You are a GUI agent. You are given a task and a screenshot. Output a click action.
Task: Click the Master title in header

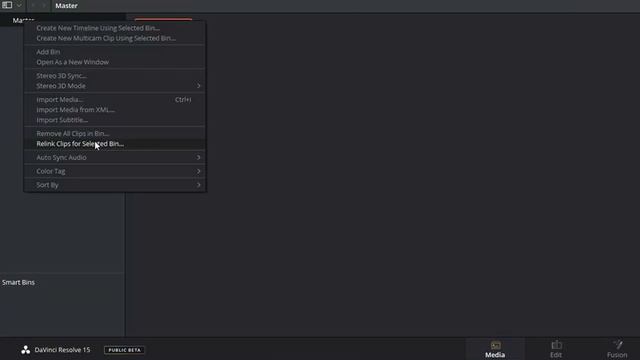[67, 6]
